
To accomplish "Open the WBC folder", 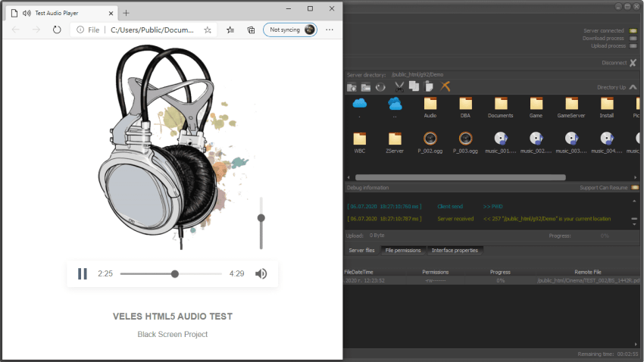I will coord(360,143).
